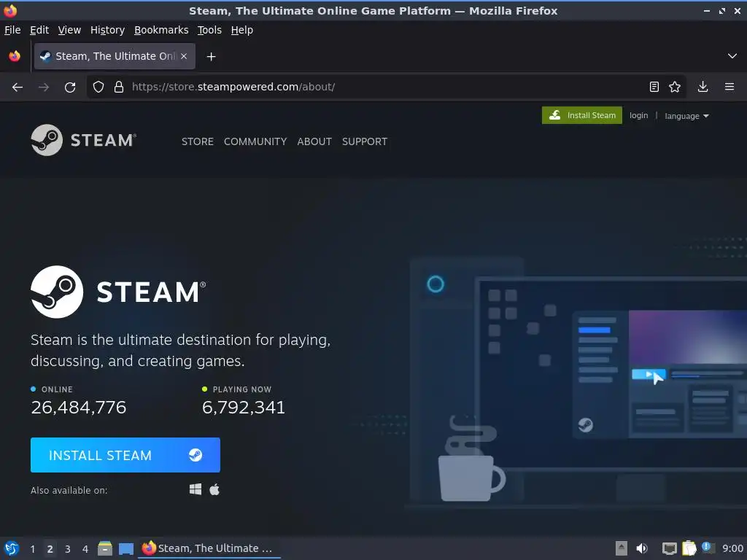
Task: Bookmark this page with the star icon
Action: coord(675,87)
